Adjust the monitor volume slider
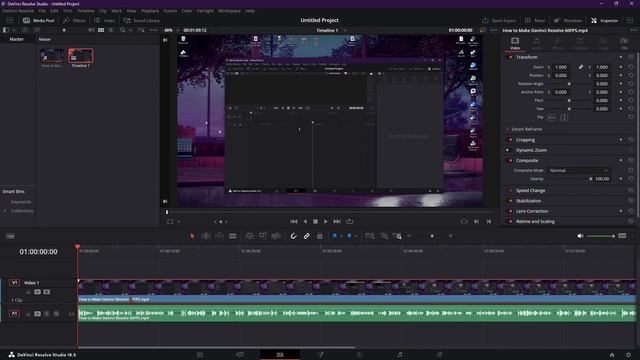The height and width of the screenshot is (360, 640). [601, 236]
